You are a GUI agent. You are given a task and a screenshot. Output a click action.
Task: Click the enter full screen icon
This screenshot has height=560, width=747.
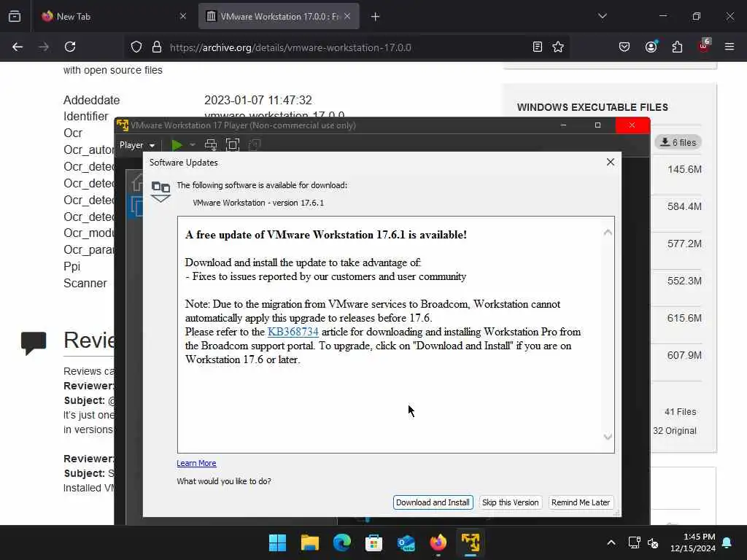click(x=233, y=145)
